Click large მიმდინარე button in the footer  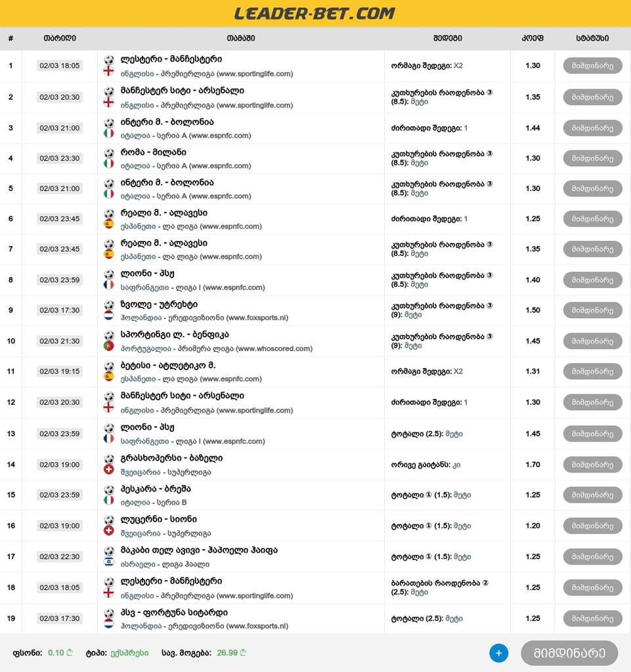tap(569, 653)
